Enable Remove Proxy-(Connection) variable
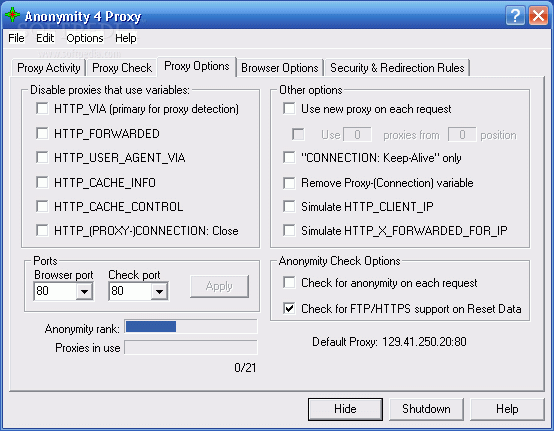 pos(289,183)
